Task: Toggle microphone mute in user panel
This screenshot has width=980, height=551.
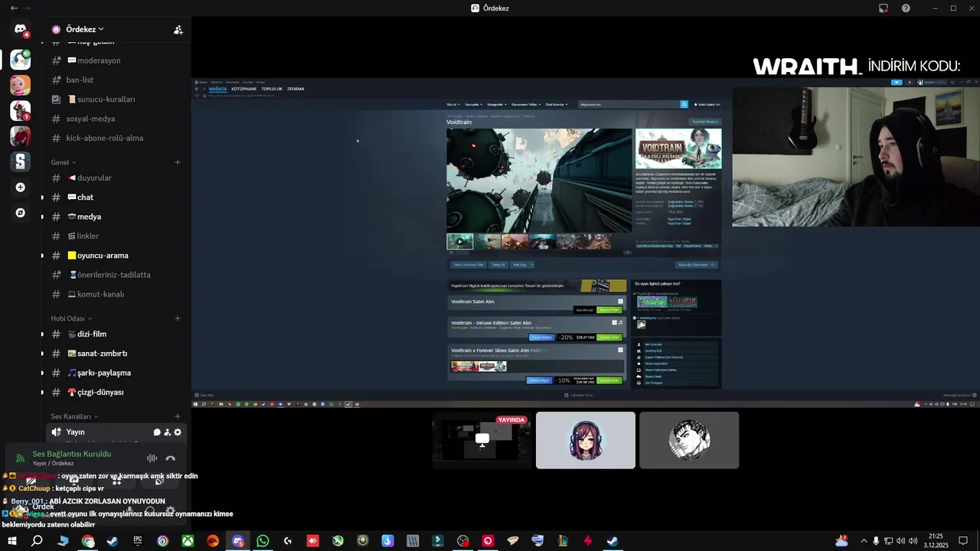Action: (x=129, y=510)
